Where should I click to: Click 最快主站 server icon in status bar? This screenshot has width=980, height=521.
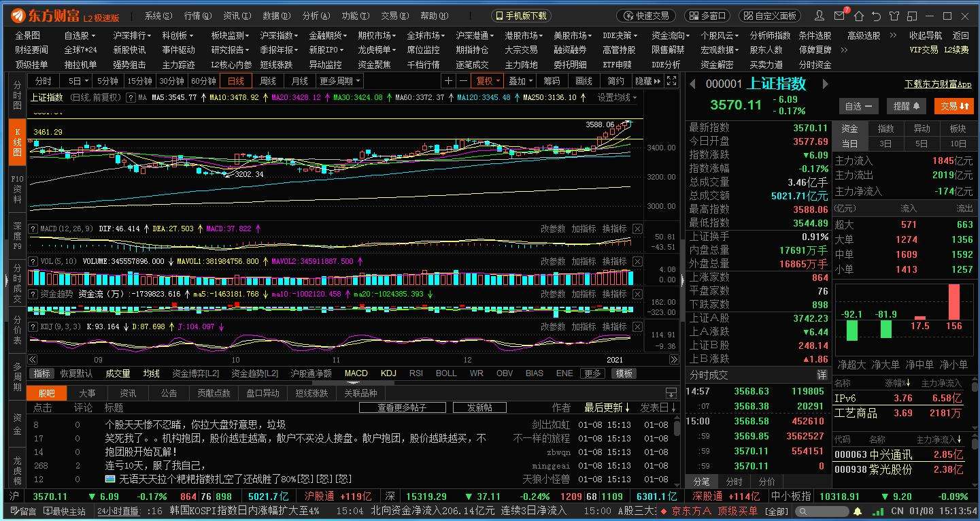[x=65, y=511]
